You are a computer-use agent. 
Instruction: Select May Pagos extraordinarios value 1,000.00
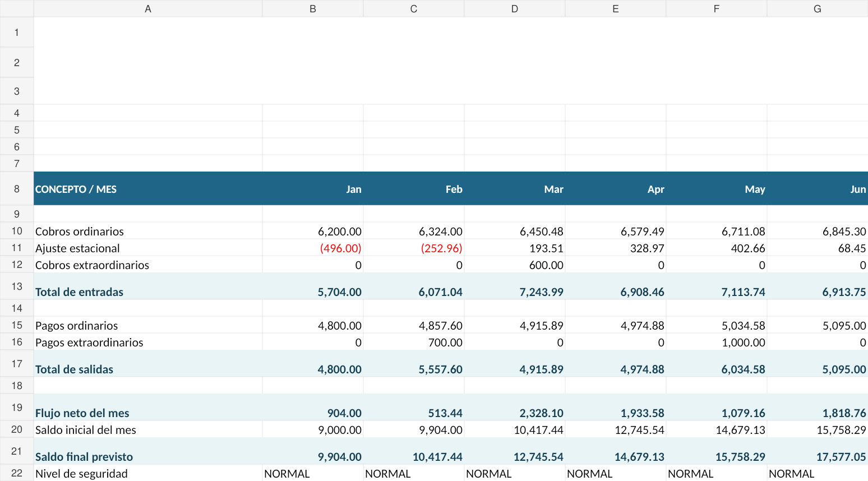717,342
